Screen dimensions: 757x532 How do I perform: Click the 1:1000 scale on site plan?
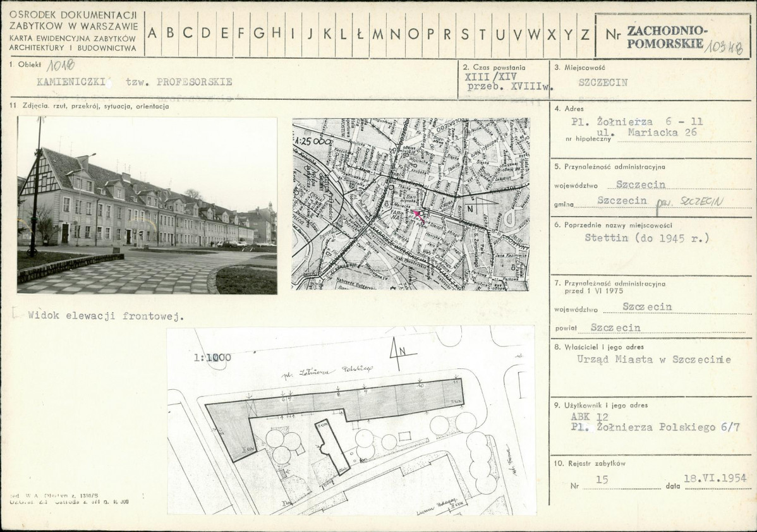click(212, 358)
